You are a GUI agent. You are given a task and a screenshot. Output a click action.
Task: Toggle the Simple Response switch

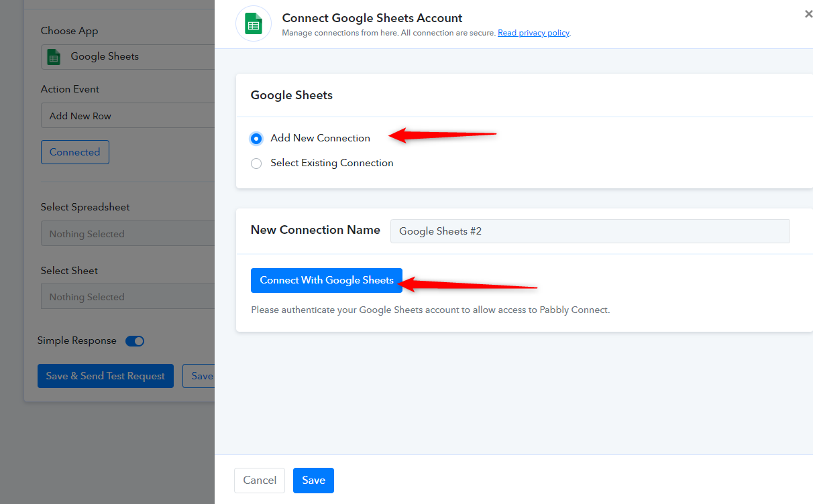pos(135,341)
